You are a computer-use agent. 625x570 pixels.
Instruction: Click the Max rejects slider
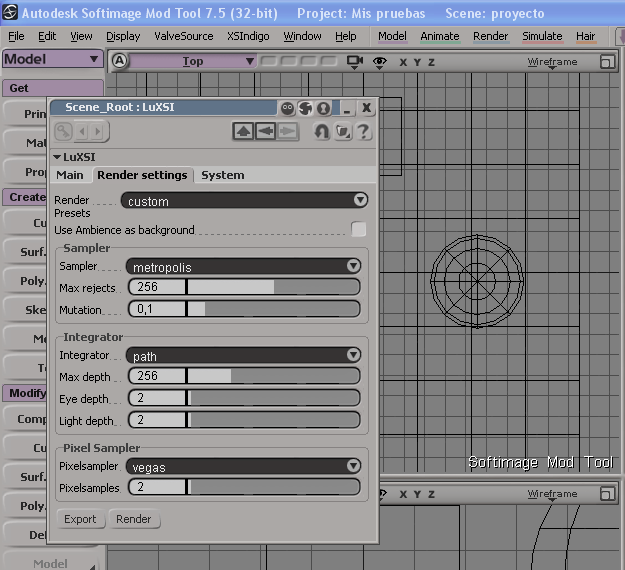[x=273, y=287]
